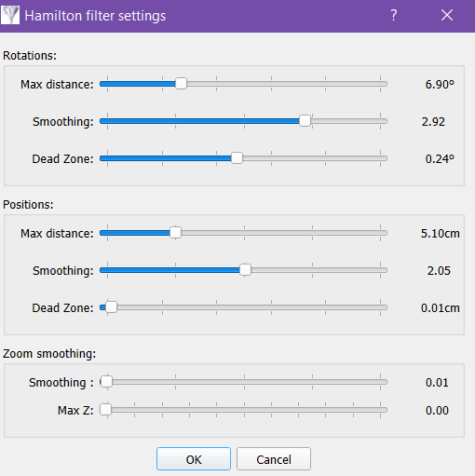Click the Zoom smoothing section label
Screen dimensions: 475x476
click(x=49, y=354)
